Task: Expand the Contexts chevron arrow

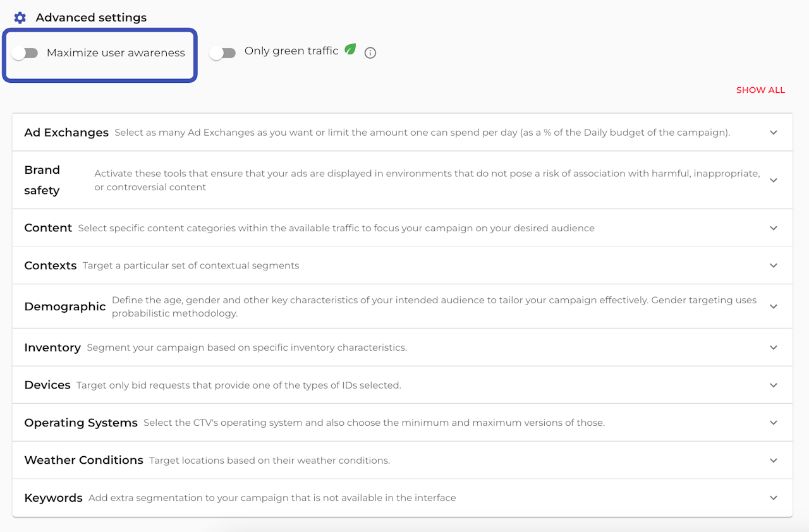Action: point(774,265)
